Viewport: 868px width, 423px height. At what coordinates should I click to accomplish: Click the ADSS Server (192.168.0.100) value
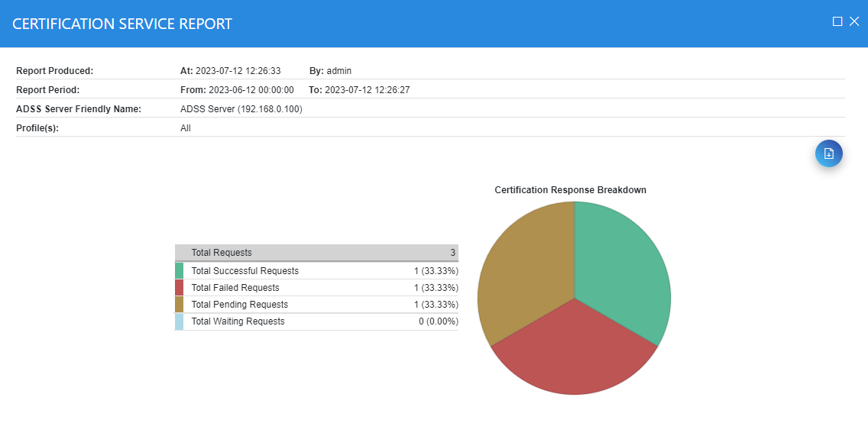(241, 109)
